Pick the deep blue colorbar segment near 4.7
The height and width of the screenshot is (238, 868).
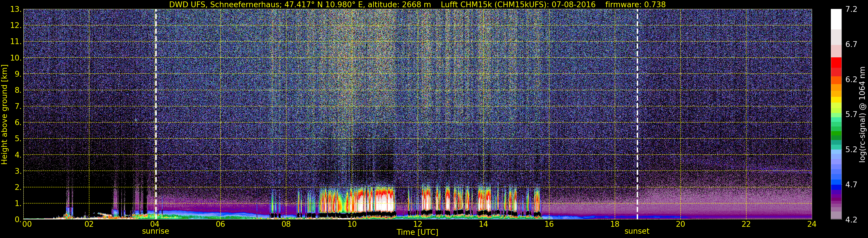[836, 187]
